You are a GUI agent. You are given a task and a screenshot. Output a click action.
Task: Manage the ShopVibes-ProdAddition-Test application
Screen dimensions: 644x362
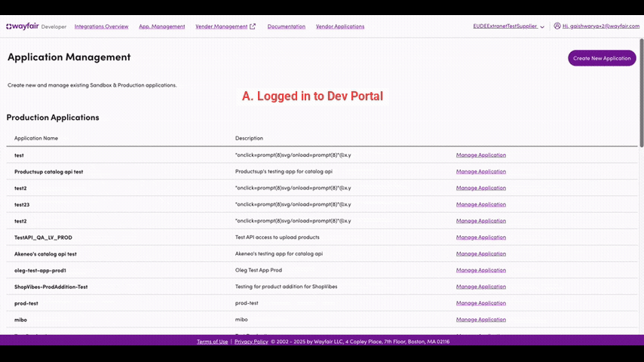point(480,287)
